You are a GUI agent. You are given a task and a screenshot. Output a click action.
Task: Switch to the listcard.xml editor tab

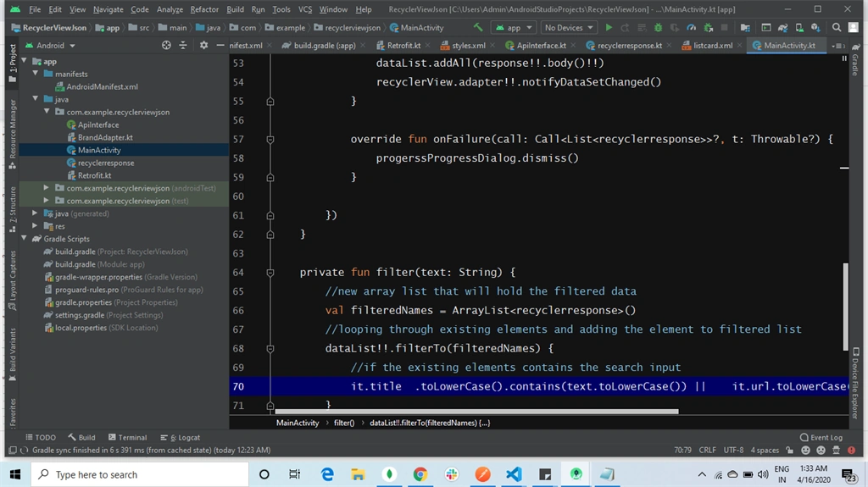click(713, 46)
